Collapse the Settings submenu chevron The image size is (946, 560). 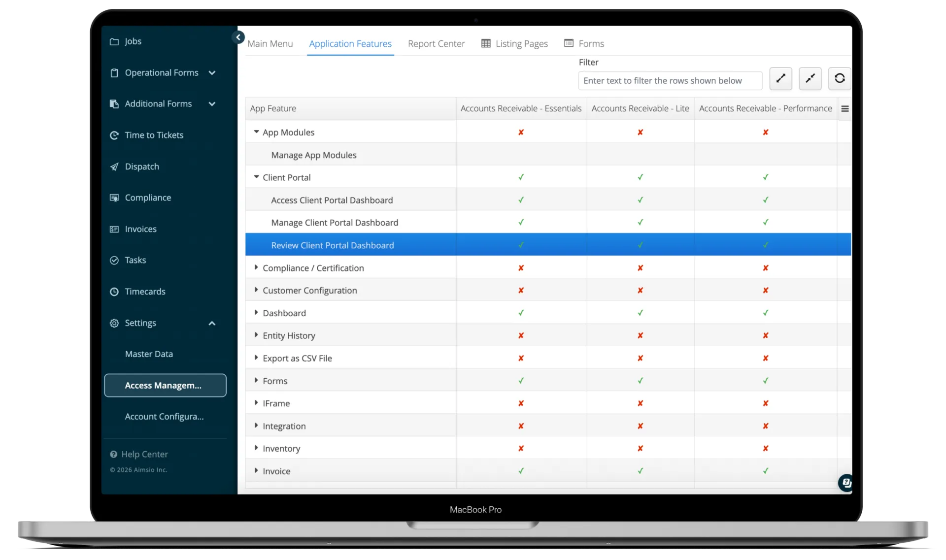pyautogui.click(x=212, y=323)
